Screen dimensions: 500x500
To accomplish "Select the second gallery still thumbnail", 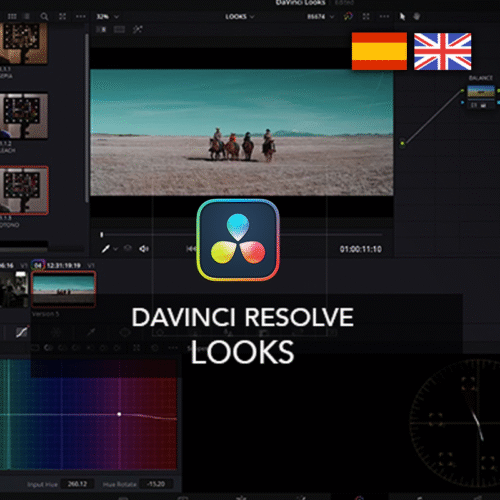I will [24, 116].
